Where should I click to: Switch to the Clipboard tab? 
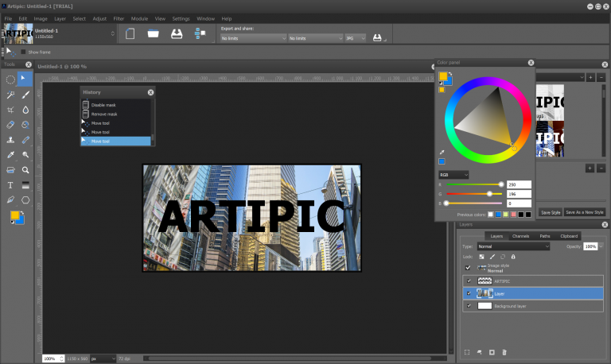[x=569, y=236]
